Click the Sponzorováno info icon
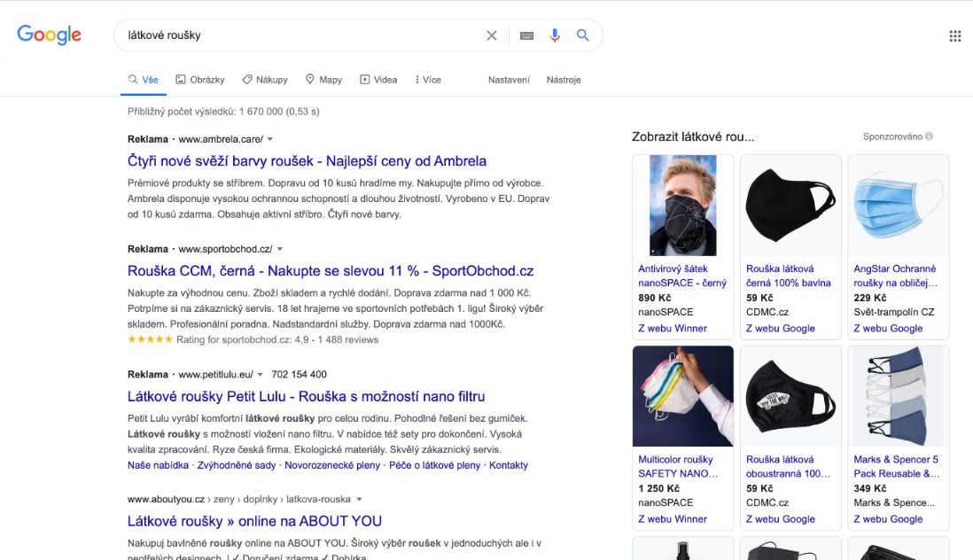 (x=929, y=136)
